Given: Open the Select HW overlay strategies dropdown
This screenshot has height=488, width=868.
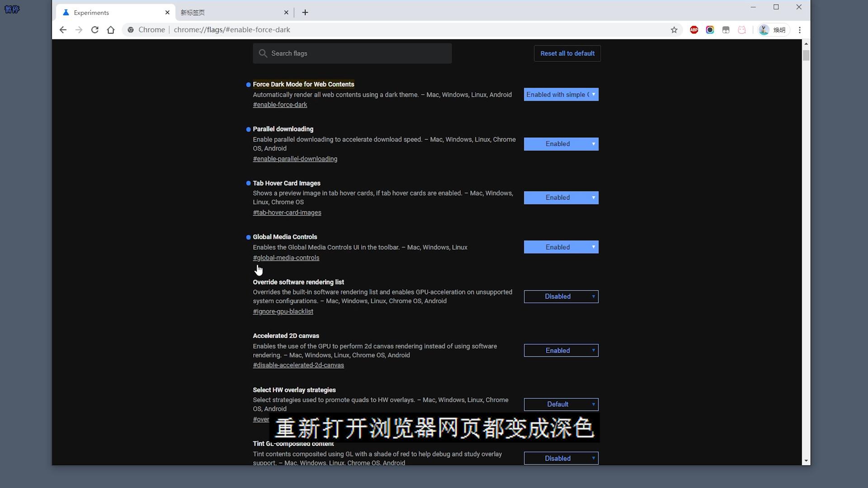Looking at the screenshot, I should [561, 404].
